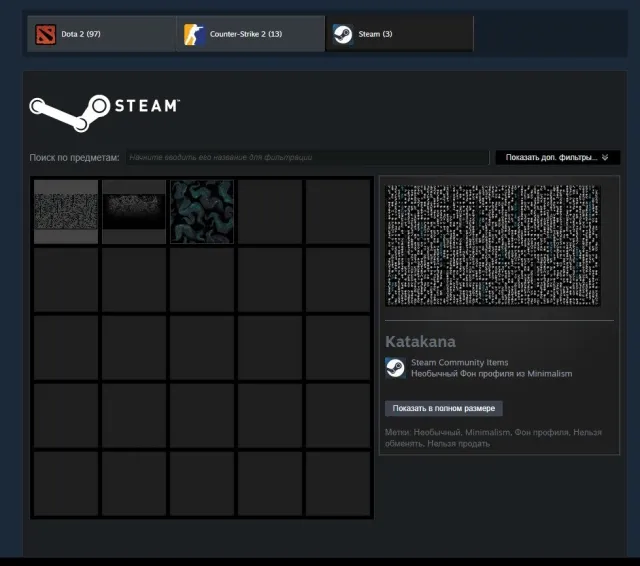Expand Показать доп. фильтры dropdown
Viewport: 640px width, 566px height.
tap(558, 158)
